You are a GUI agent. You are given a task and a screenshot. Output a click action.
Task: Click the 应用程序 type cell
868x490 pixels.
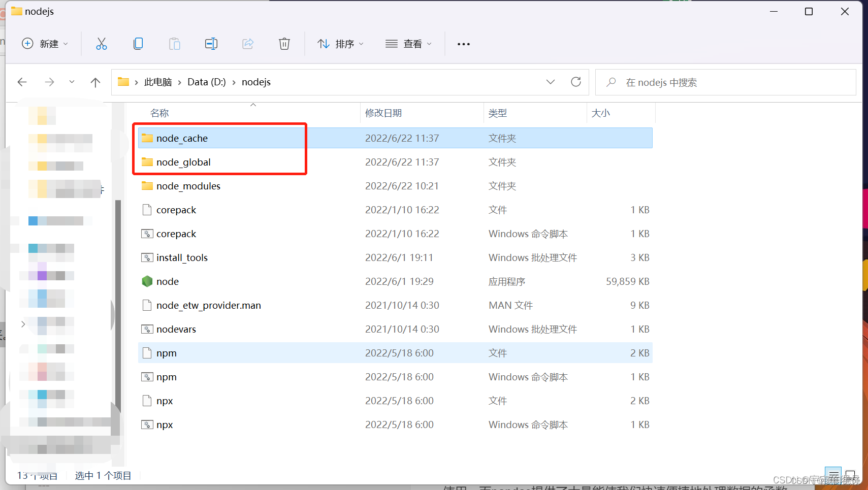coord(507,281)
